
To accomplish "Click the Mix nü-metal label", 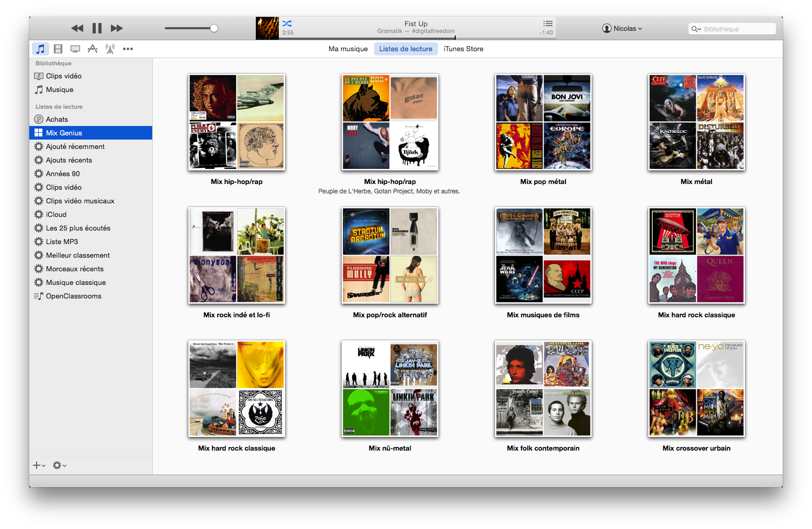I will (390, 448).
